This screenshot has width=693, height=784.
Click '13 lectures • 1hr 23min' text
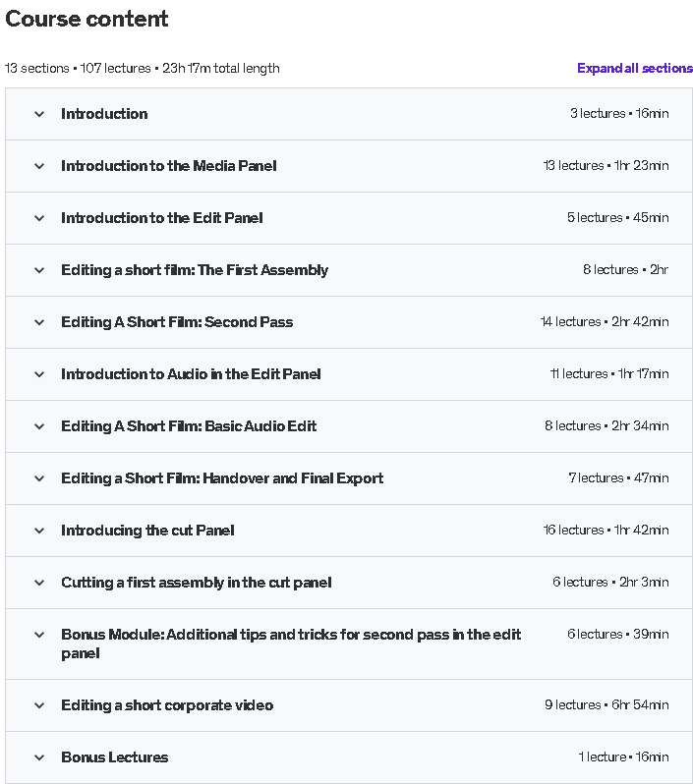point(606,165)
